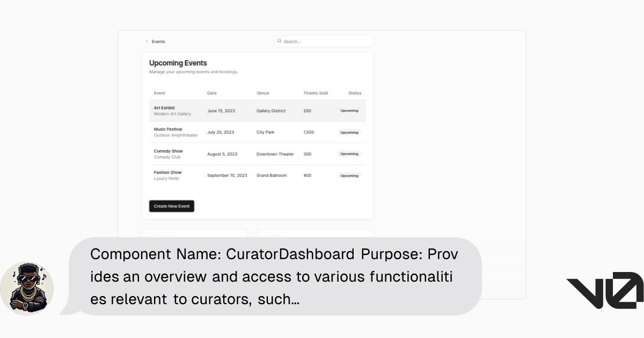Image resolution: width=644 pixels, height=338 pixels.
Task: Click the 1,500 tickets sold value
Action: pyautogui.click(x=309, y=132)
